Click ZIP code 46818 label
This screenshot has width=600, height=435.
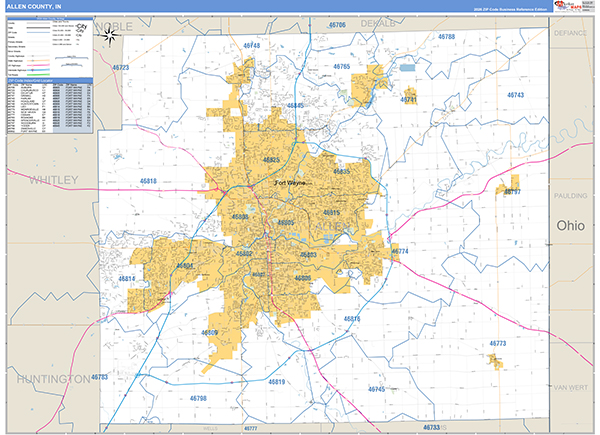point(146,181)
